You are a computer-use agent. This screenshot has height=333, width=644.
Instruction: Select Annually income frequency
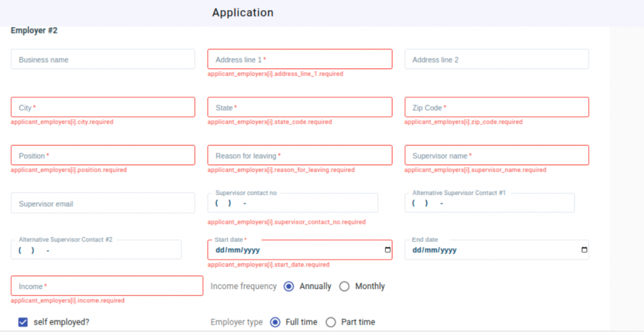point(289,287)
